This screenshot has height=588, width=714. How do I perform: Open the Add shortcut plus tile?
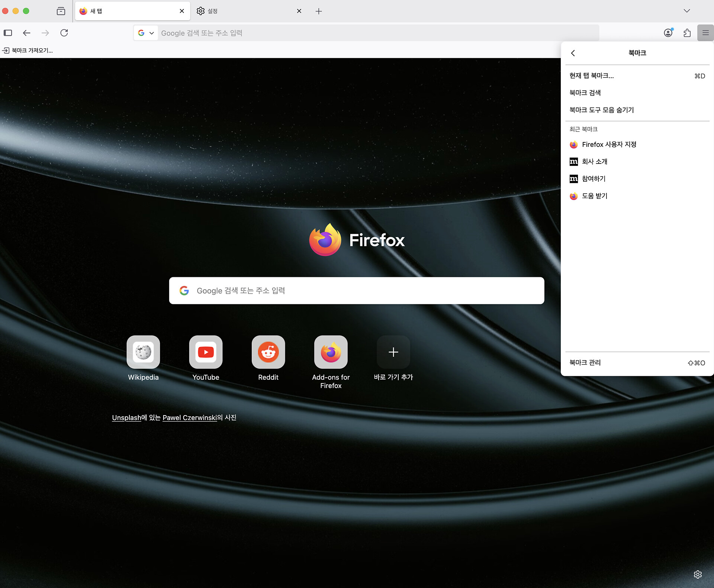pos(393,352)
